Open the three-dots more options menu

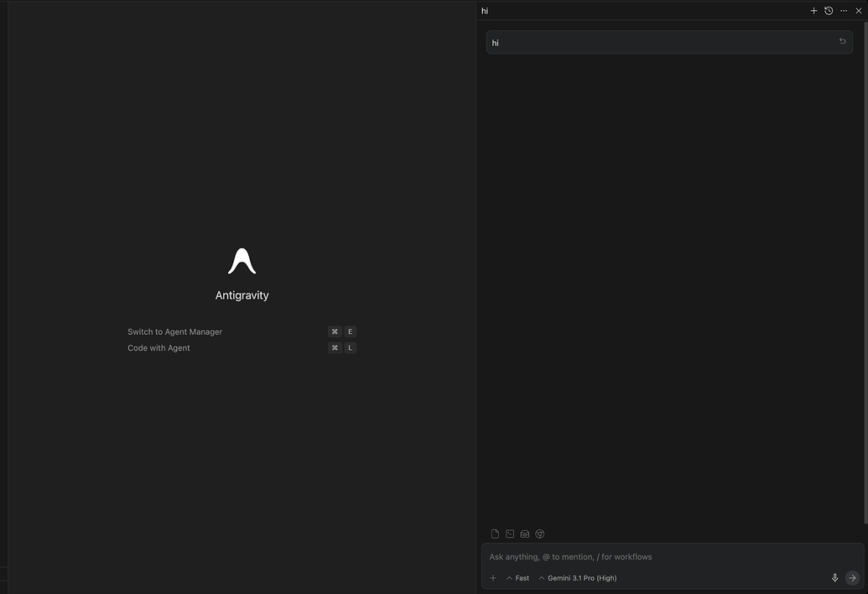[844, 11]
